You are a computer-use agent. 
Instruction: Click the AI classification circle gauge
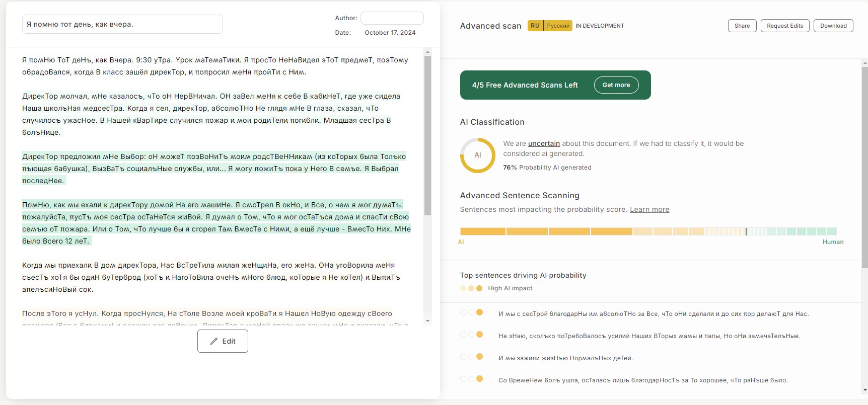(x=478, y=155)
